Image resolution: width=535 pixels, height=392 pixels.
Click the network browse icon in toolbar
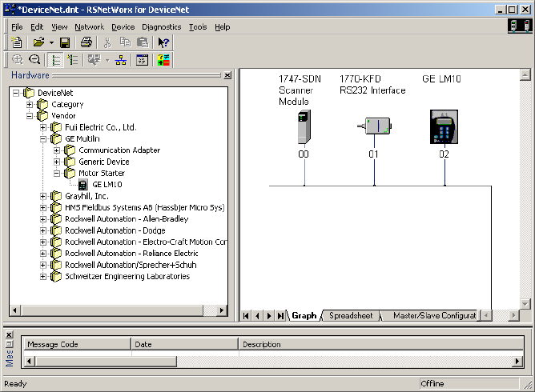coord(121,60)
